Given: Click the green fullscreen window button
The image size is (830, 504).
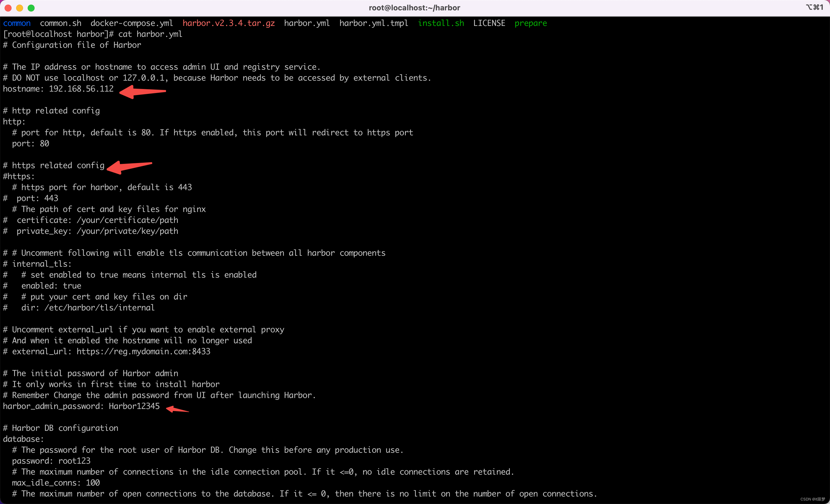Looking at the screenshot, I should click(31, 8).
